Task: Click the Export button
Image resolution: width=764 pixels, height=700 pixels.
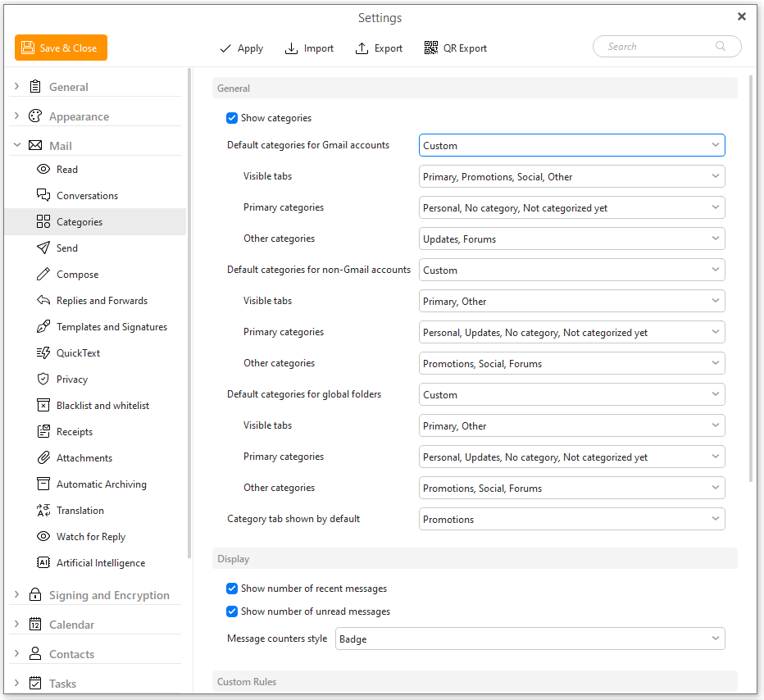Action: 379,48
